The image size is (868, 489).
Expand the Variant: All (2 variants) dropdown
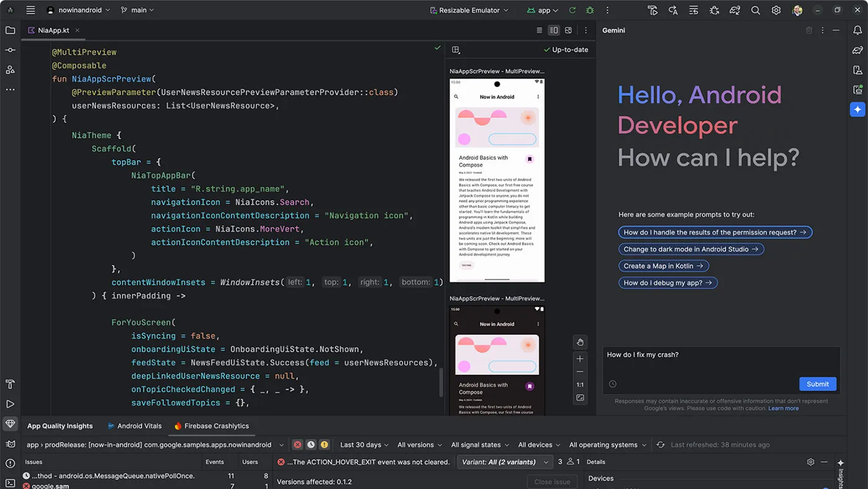(x=505, y=462)
